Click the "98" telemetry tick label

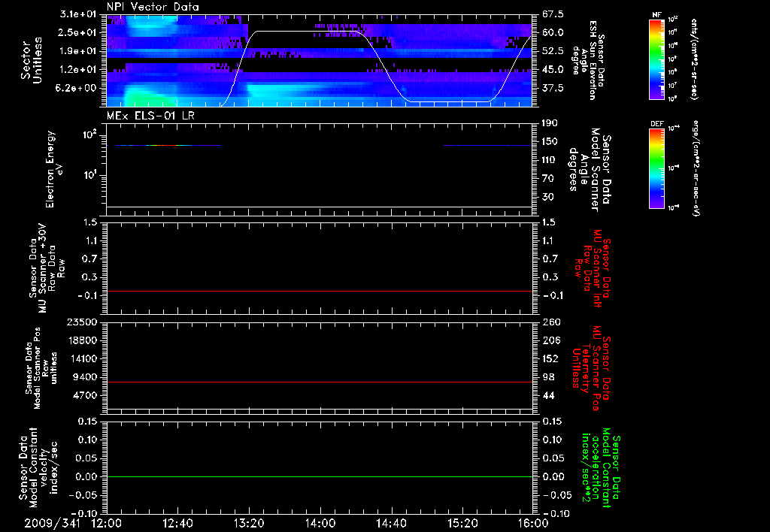(548, 377)
